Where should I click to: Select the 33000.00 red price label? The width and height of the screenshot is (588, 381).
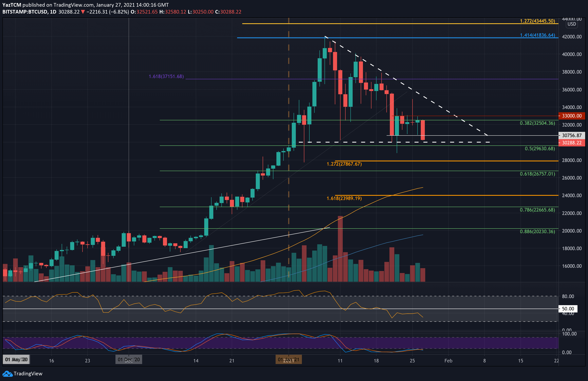click(x=572, y=116)
